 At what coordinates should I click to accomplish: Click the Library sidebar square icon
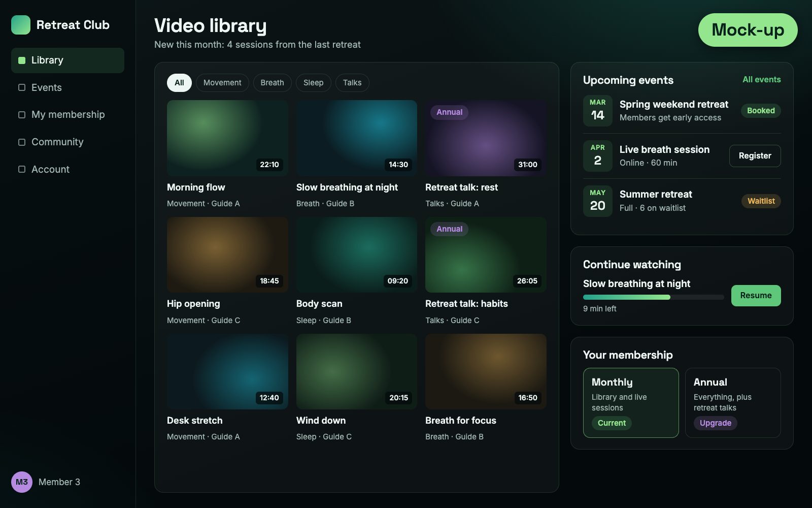click(22, 60)
